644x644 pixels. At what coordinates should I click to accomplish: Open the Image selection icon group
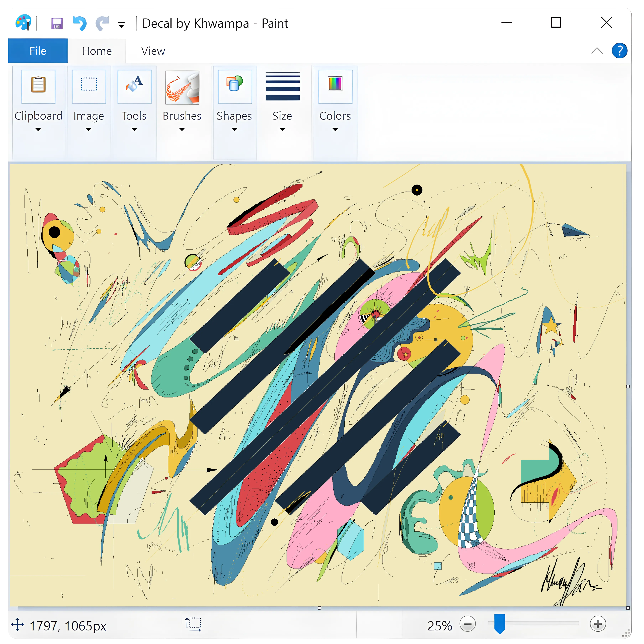click(x=89, y=87)
